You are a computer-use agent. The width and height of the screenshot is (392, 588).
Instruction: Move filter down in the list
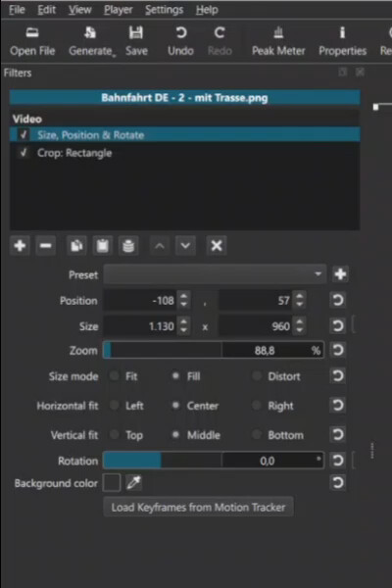[185, 246]
